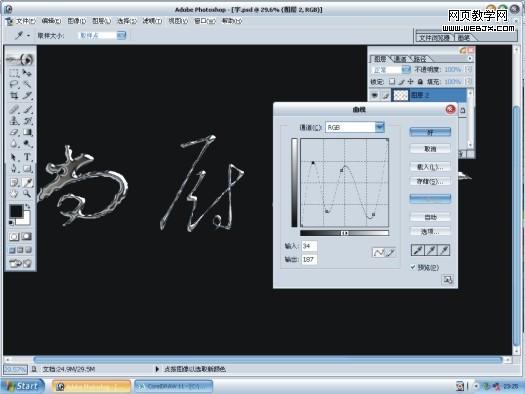Image resolution: width=525 pixels, height=394 pixels.
Task: Switch to Quick Mask mode
Action: 27,237
